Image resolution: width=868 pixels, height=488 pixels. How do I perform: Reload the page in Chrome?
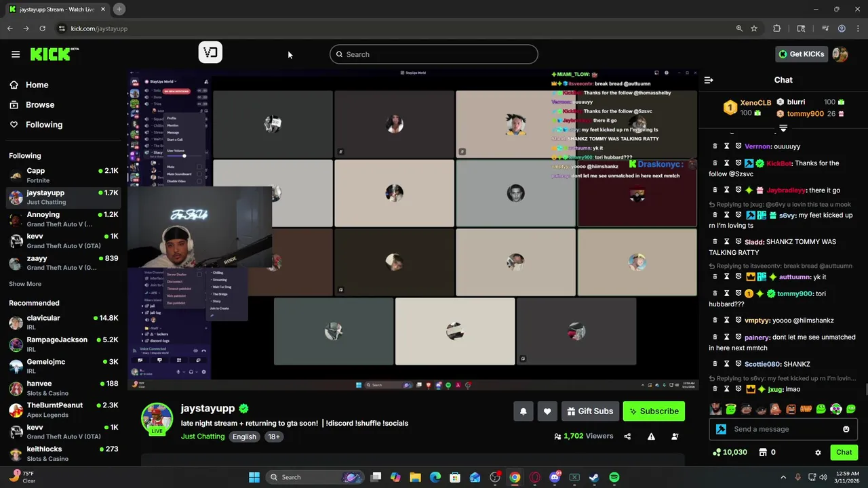(x=42, y=28)
